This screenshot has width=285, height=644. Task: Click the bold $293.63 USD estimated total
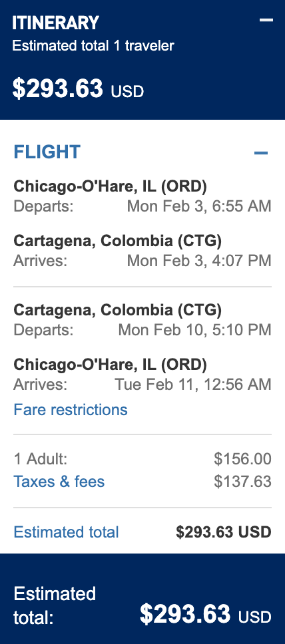click(224, 532)
